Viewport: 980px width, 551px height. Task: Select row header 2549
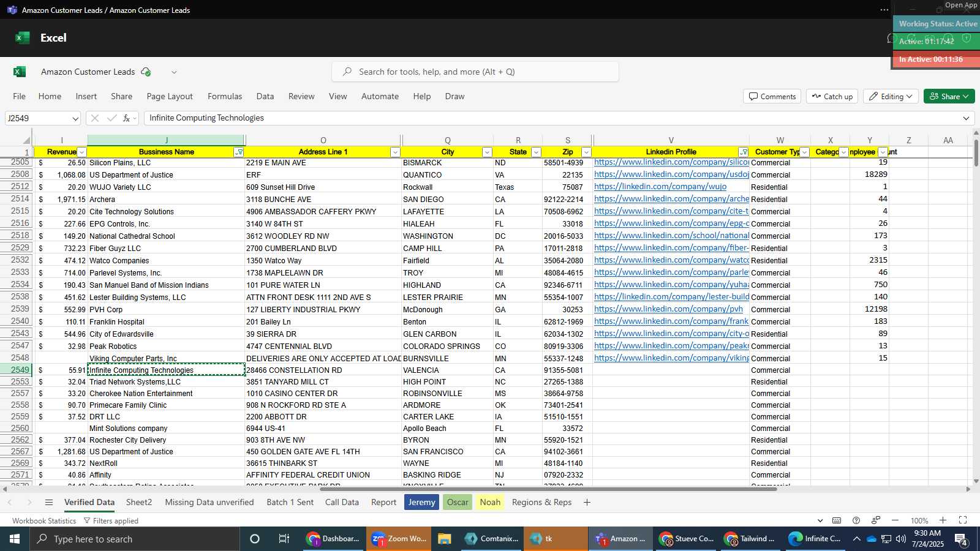17,370
